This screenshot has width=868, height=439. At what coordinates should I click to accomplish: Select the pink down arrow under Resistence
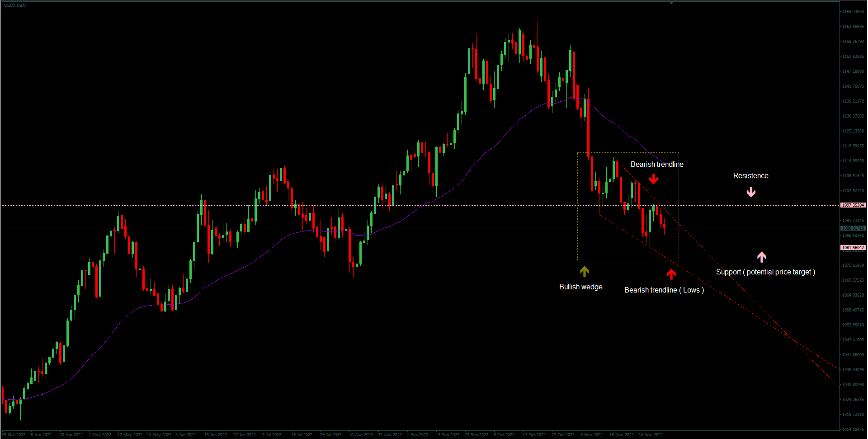coord(751,192)
